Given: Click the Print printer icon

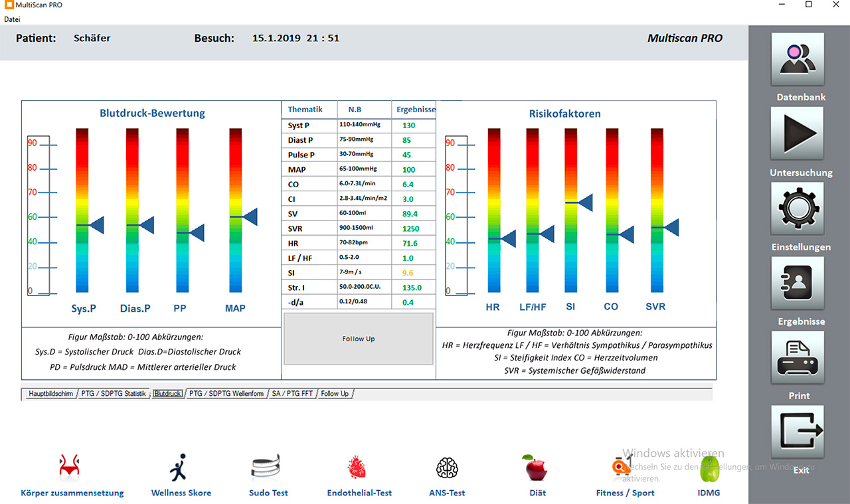Looking at the screenshot, I should tap(797, 357).
